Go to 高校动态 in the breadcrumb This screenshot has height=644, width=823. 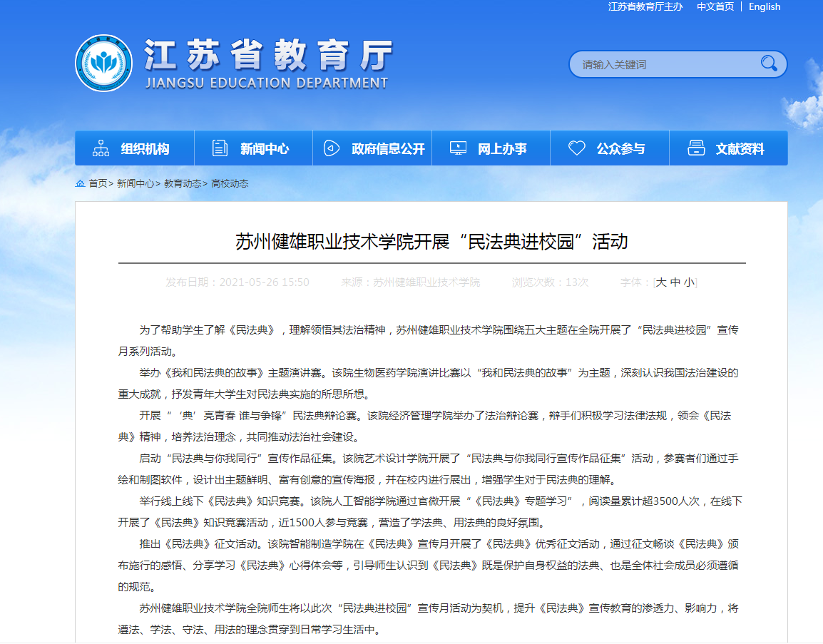(230, 183)
